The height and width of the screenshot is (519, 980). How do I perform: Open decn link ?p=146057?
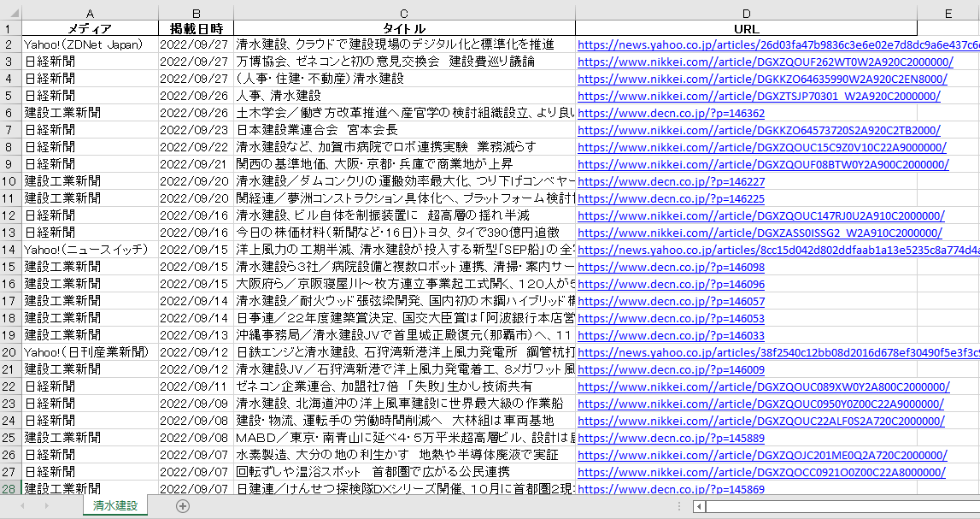(671, 301)
